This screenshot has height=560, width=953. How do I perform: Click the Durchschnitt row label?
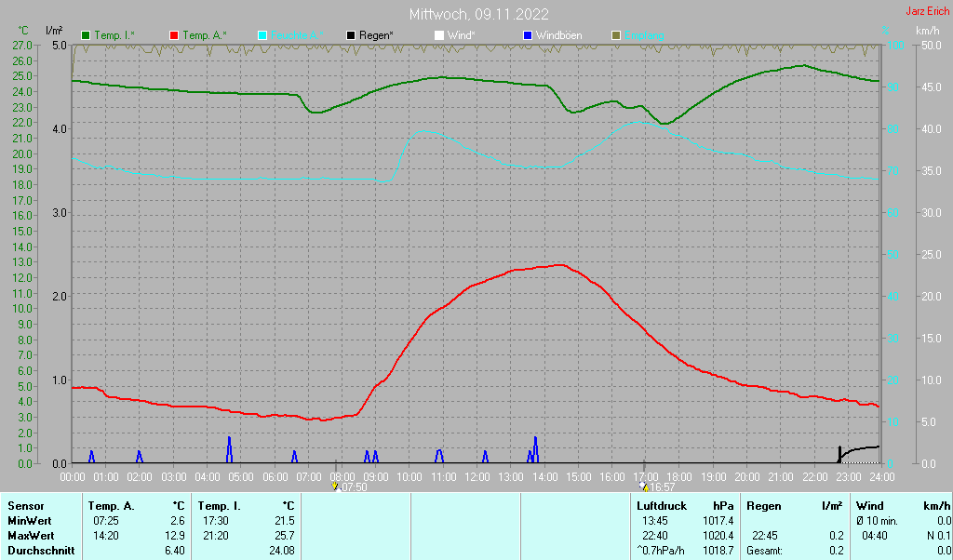tap(41, 551)
